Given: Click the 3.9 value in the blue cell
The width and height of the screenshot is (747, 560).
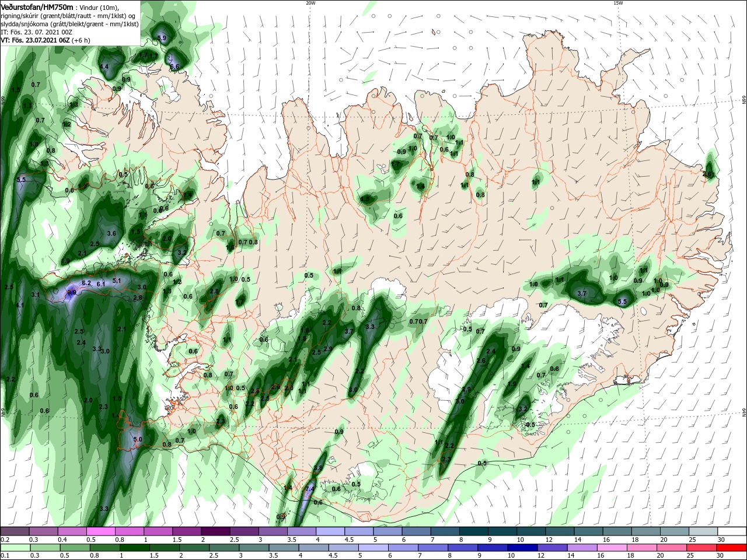Looking at the screenshot, I should tap(72, 292).
